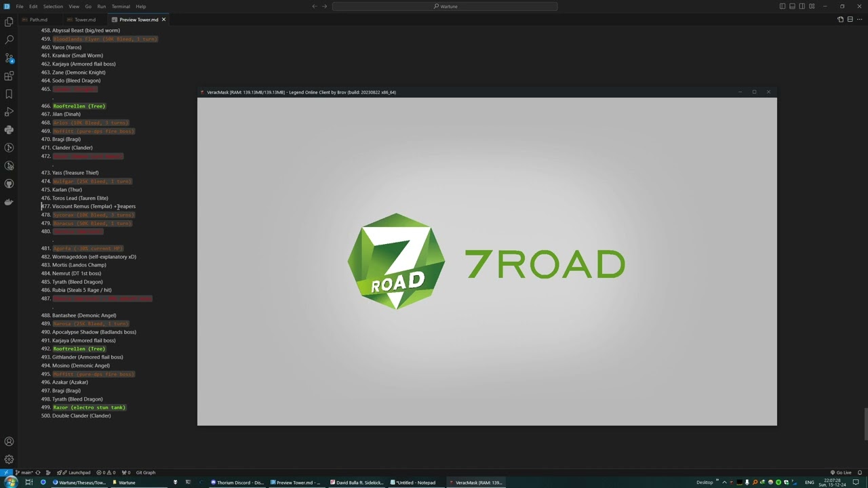Viewport: 868px width, 488px height.
Task: Open the Source Control view
Action: pos(9,58)
